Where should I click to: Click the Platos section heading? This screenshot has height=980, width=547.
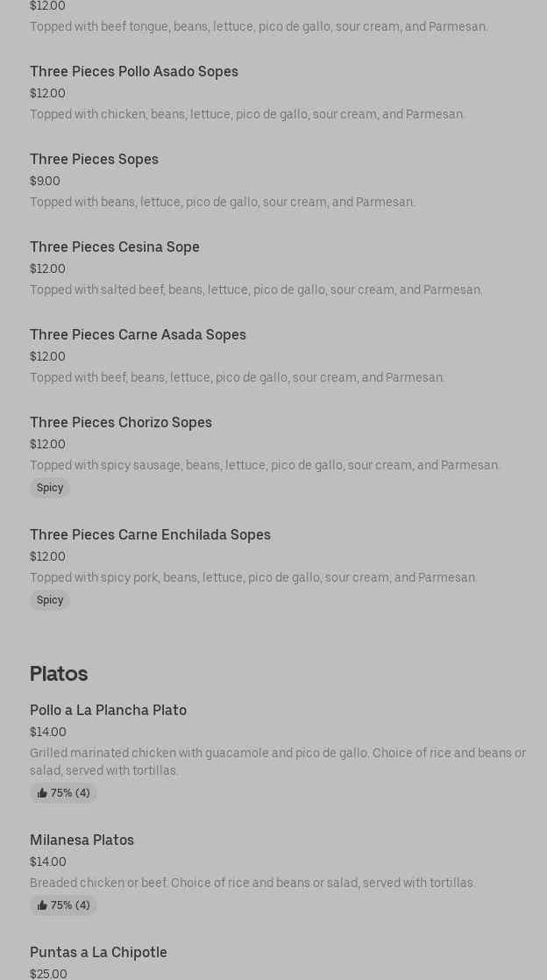(x=59, y=674)
